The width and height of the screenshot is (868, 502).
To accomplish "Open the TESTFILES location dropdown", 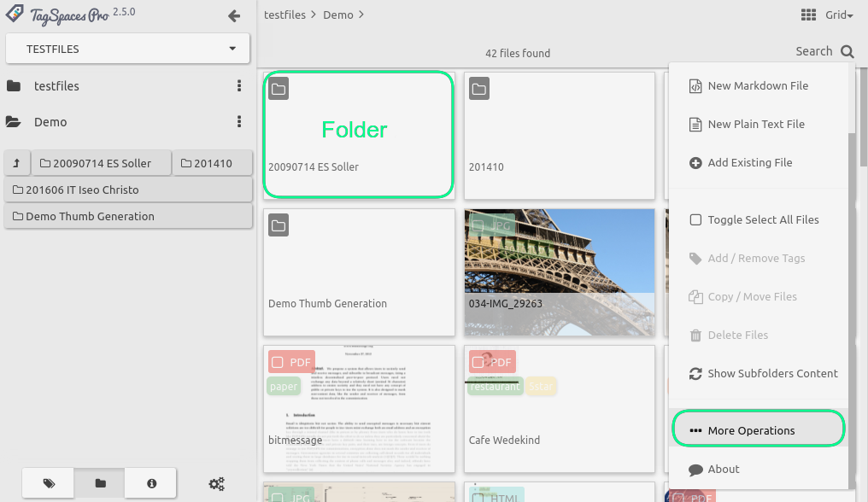I will [x=128, y=49].
